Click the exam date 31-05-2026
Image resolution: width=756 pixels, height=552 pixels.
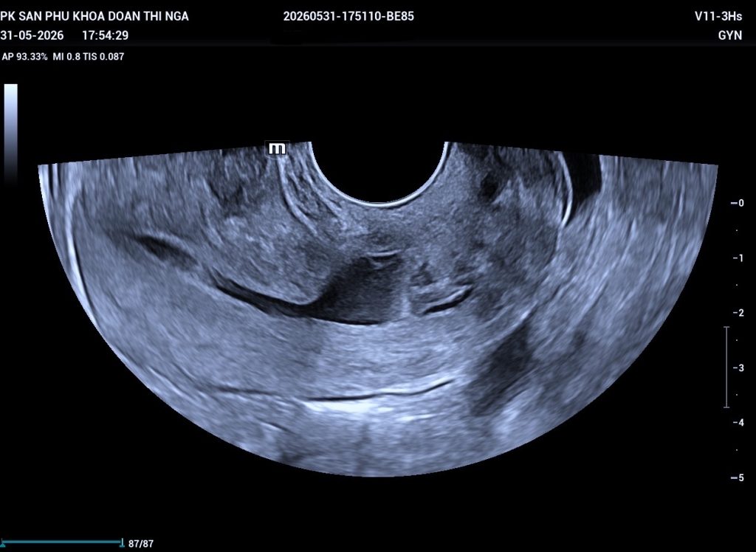point(32,35)
